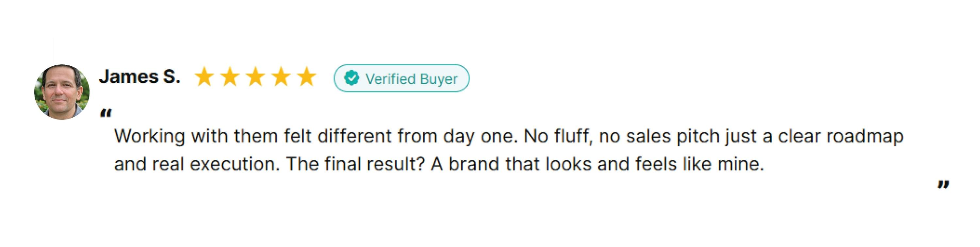Click the Verified Buyer badge text

pyautogui.click(x=411, y=79)
